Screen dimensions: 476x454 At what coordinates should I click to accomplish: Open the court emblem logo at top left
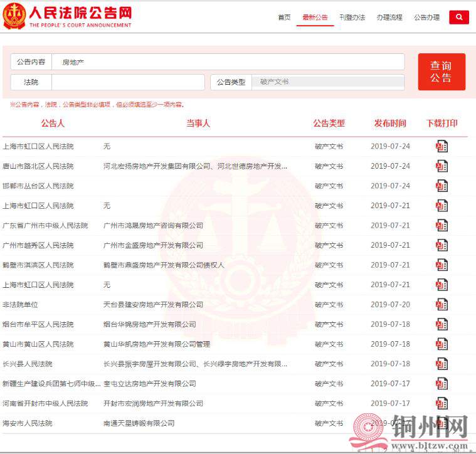tap(14, 16)
